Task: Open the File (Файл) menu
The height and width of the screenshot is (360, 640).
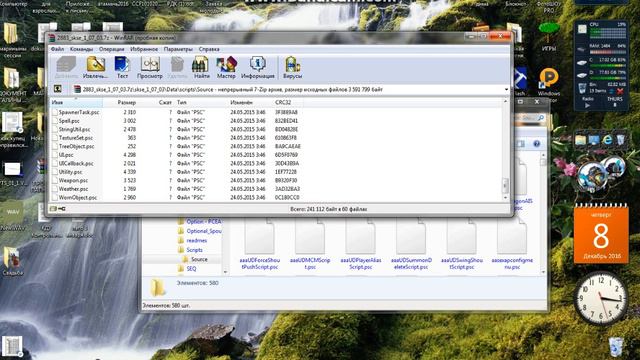Action: click(57, 49)
